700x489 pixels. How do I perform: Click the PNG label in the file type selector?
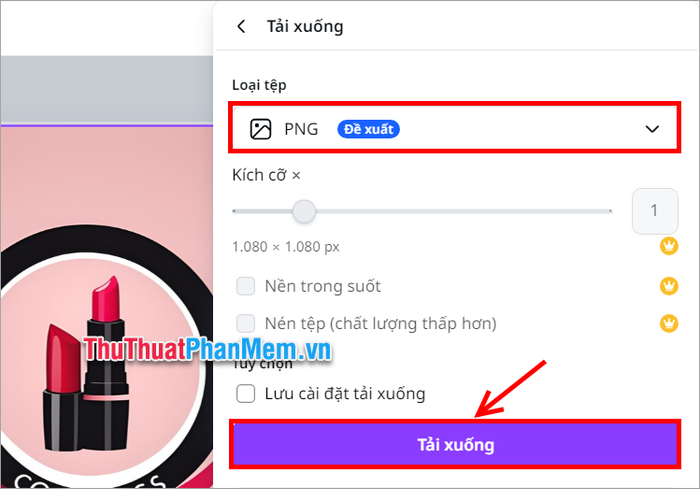[301, 129]
